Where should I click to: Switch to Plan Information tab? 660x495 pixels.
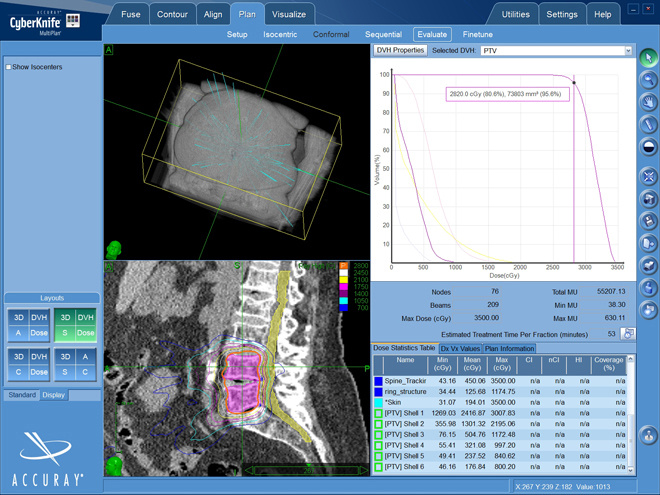509,349
